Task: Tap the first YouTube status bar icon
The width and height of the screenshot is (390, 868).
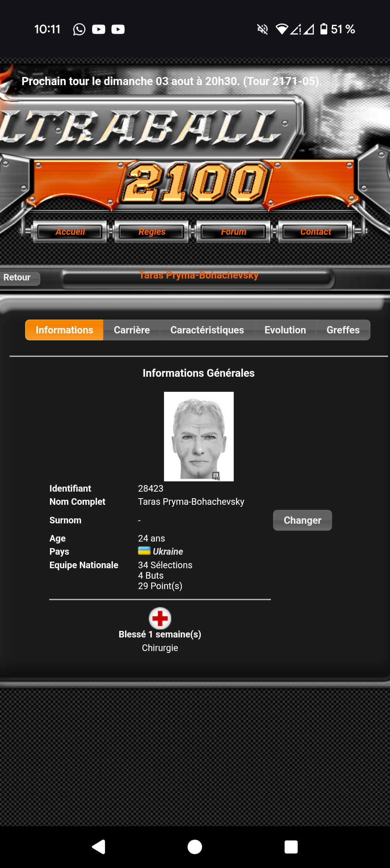Action: pyautogui.click(x=99, y=29)
